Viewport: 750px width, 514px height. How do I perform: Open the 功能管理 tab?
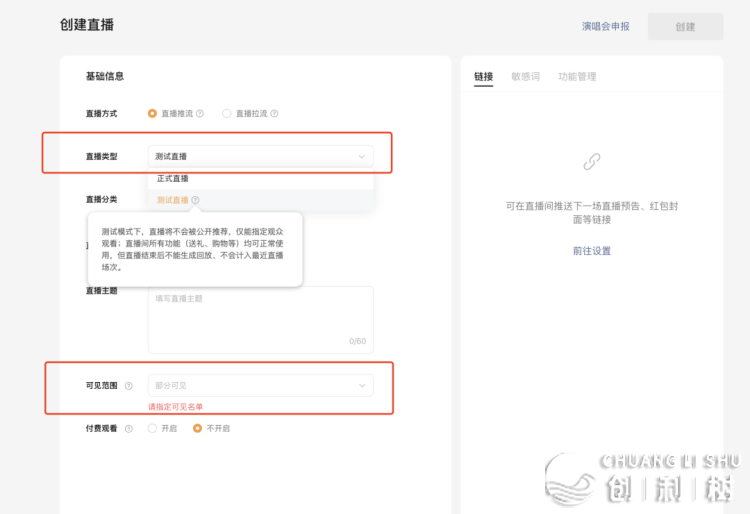(x=577, y=77)
